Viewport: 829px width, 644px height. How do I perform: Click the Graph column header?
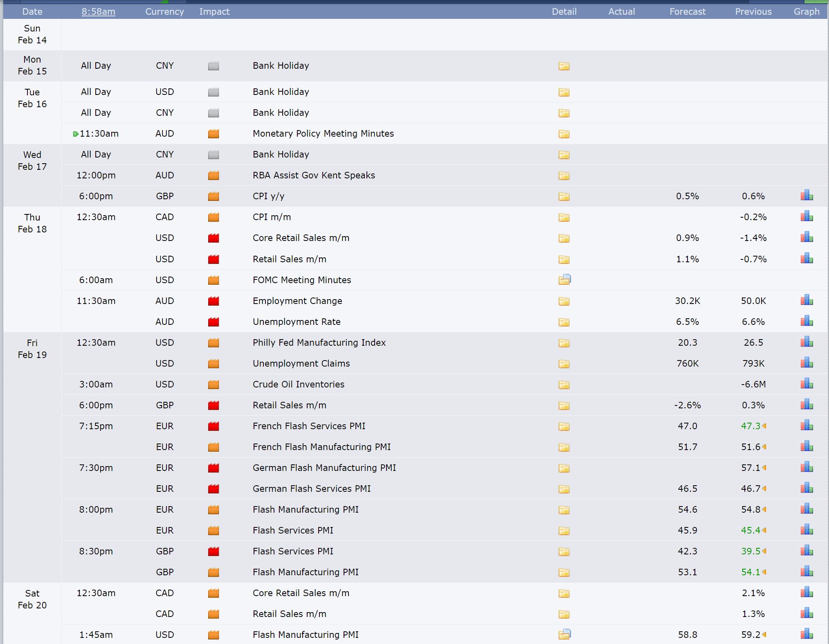pos(807,11)
